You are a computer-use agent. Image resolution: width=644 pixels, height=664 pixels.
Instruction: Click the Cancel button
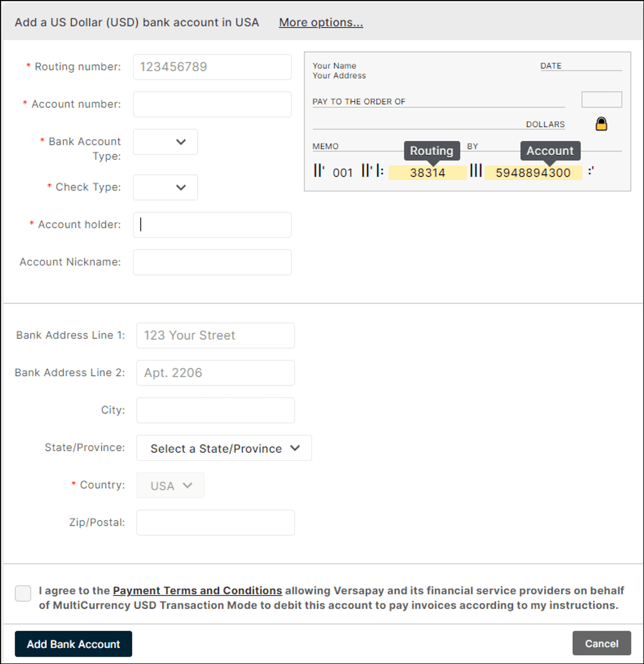(602, 644)
